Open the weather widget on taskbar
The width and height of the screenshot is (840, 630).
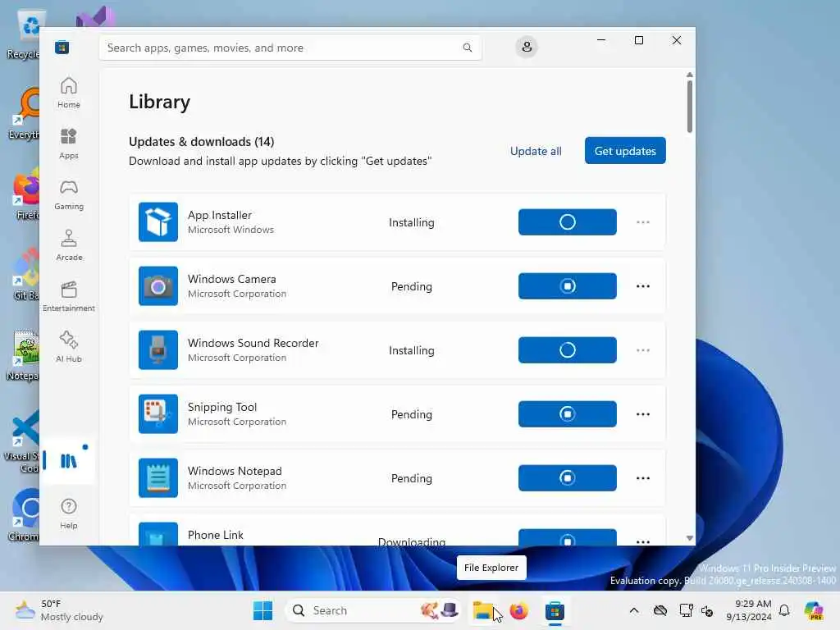pos(59,610)
